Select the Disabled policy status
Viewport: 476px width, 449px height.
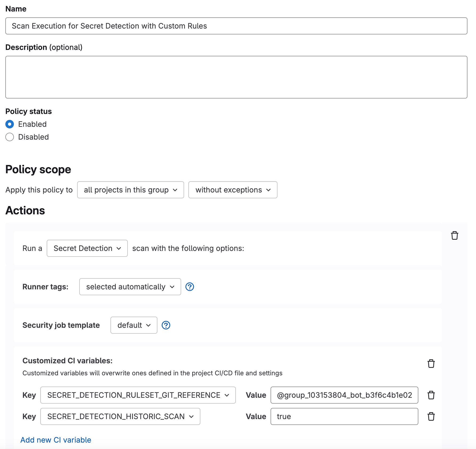pyautogui.click(x=10, y=137)
